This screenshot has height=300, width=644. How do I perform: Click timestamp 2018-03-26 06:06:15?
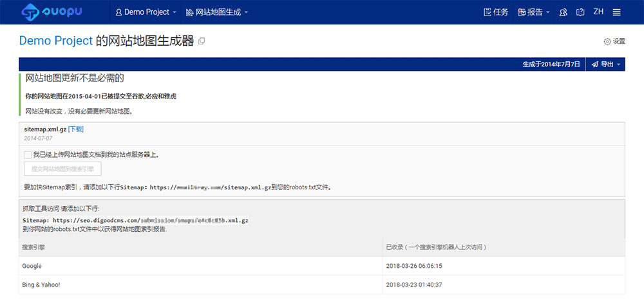[414, 266]
